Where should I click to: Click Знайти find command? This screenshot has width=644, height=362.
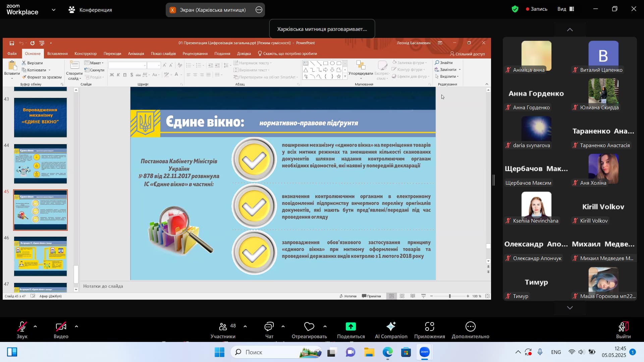[x=443, y=63]
